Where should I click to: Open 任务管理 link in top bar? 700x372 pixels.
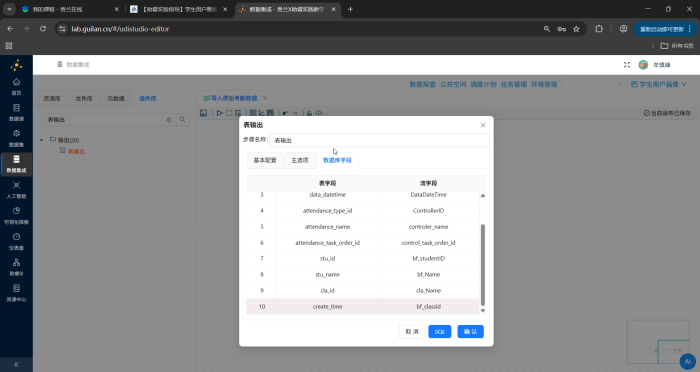click(513, 84)
